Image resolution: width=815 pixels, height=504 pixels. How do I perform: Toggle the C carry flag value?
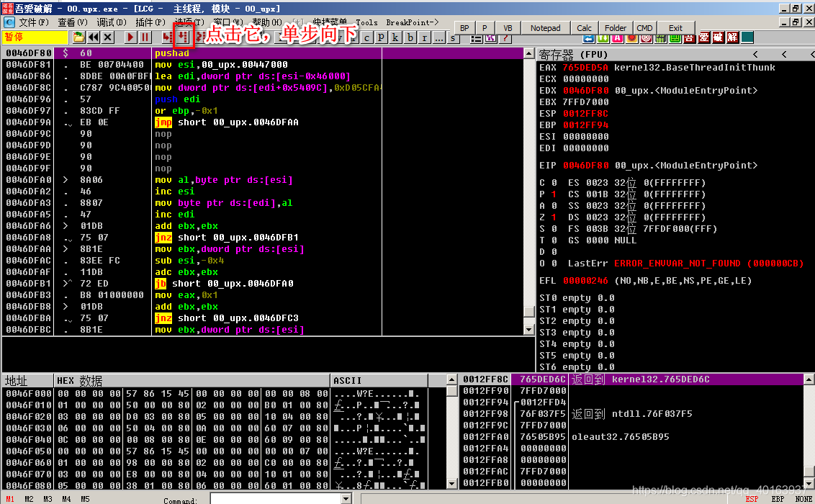point(554,183)
